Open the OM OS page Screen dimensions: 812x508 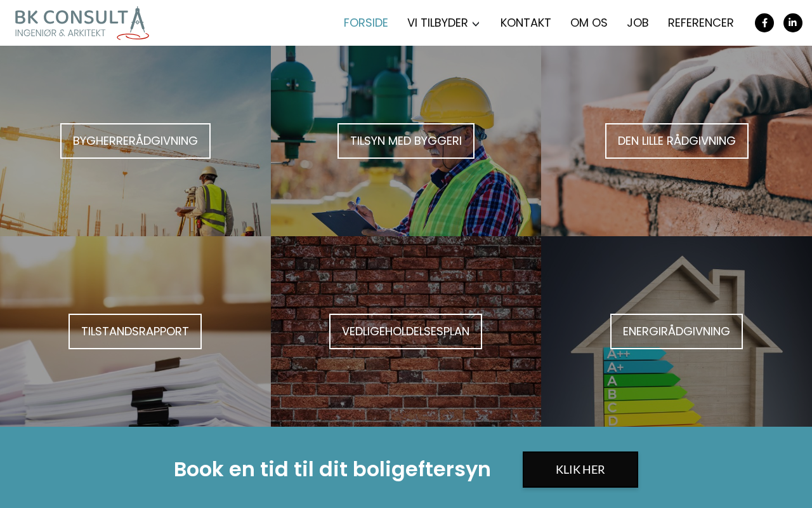click(x=589, y=23)
